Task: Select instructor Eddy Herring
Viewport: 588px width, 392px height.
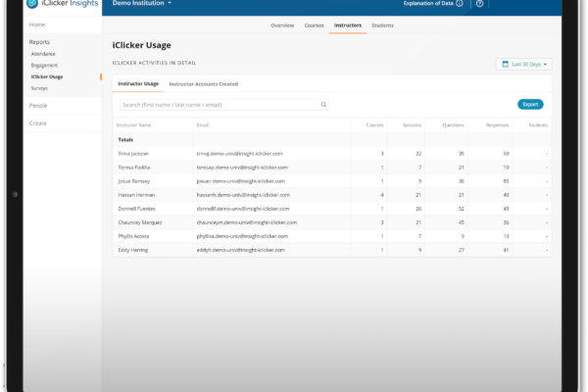Action: 133,250
